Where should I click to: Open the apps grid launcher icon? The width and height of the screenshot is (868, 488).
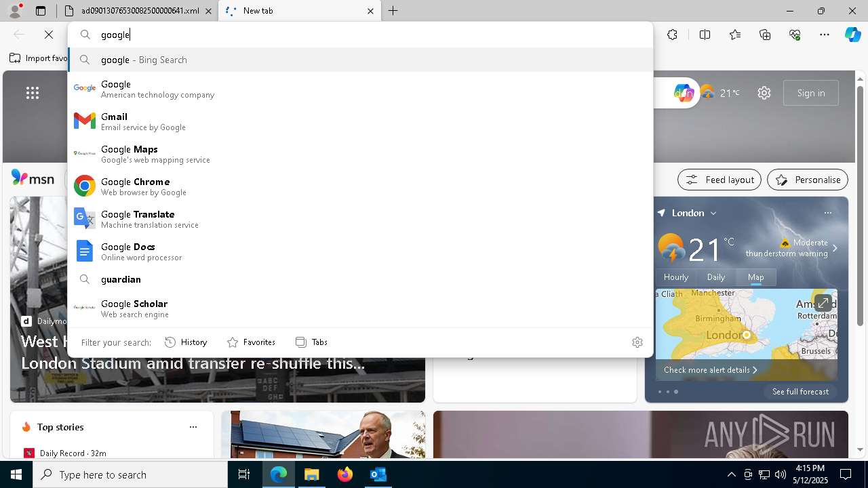point(32,93)
